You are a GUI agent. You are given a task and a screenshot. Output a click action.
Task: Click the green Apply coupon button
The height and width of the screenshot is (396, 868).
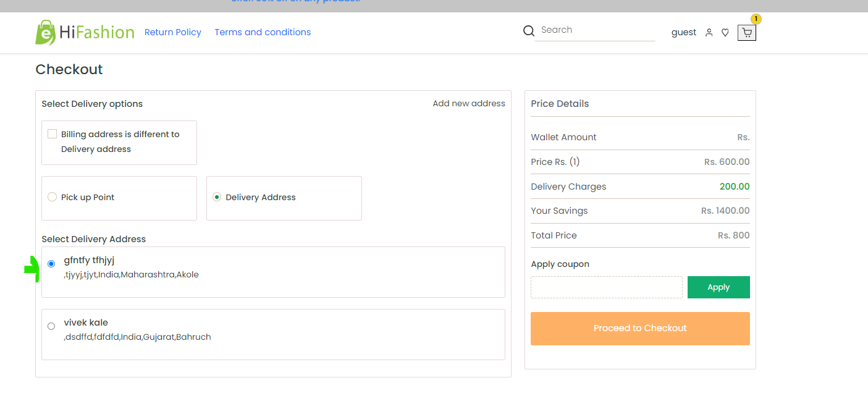pos(718,287)
